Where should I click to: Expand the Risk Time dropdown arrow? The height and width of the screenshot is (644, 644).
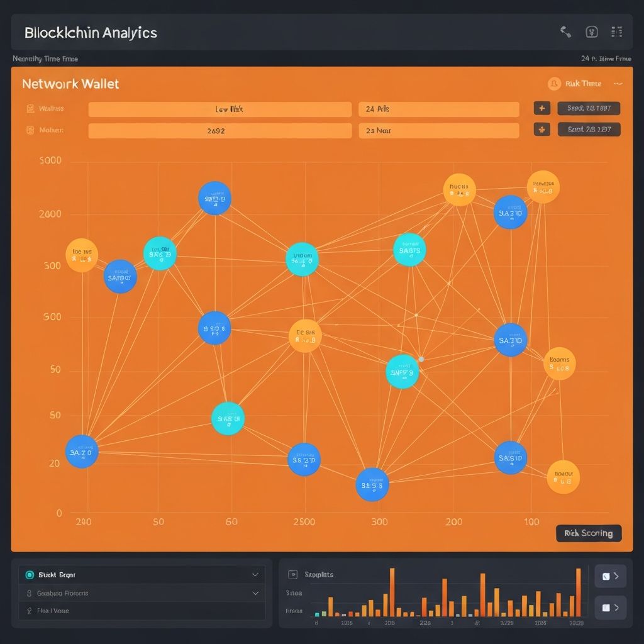(618, 84)
